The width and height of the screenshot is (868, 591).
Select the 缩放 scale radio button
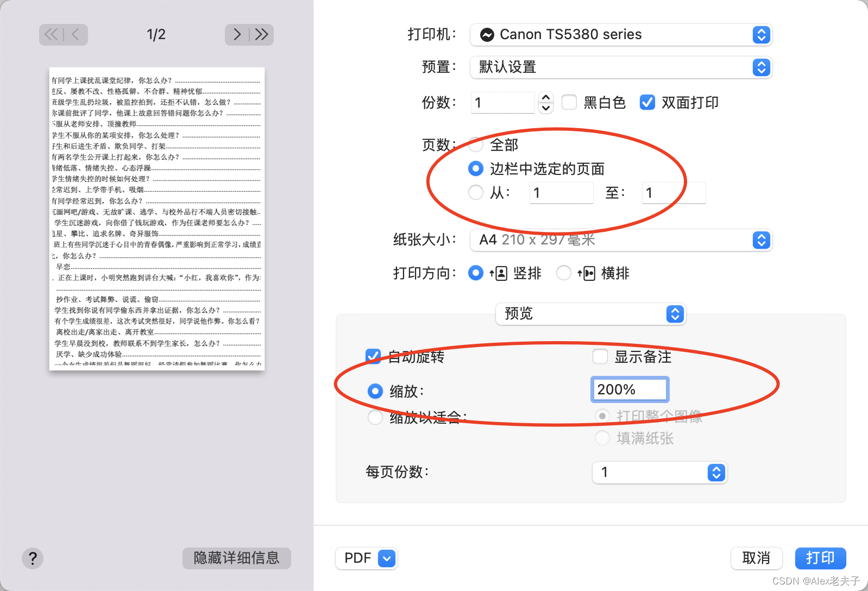(x=375, y=391)
